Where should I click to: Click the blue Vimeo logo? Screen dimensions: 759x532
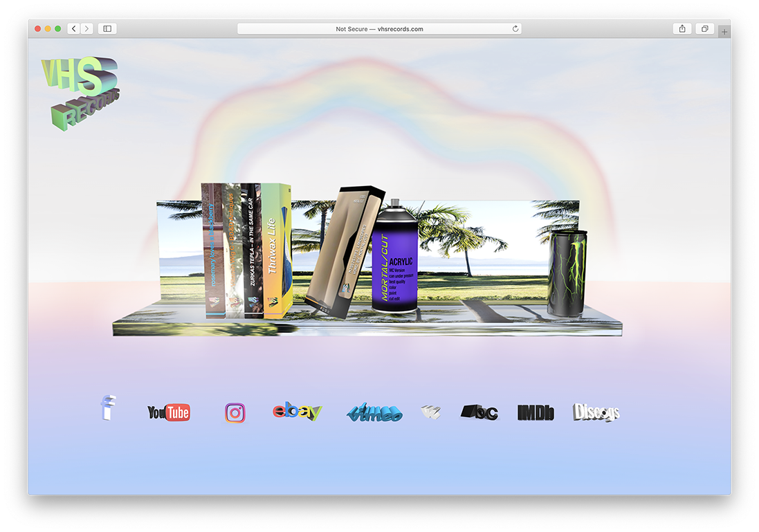[374, 413]
